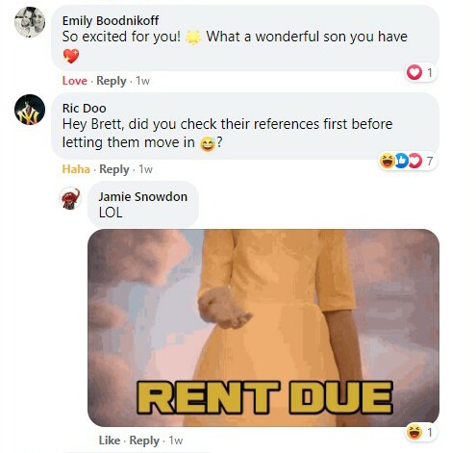View heart reaction on Emily's comment
The width and height of the screenshot is (476, 453).
point(421,72)
